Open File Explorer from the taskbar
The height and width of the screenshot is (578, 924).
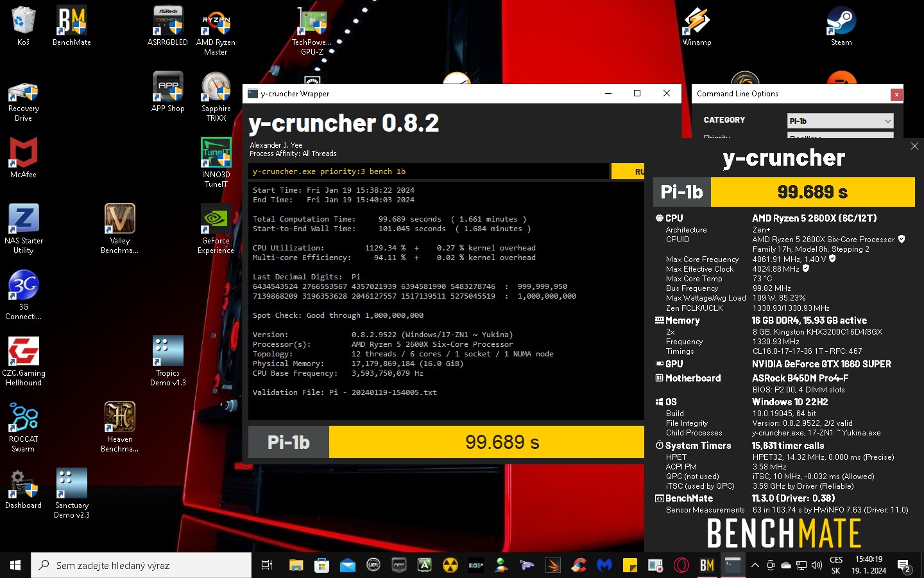tap(296, 565)
